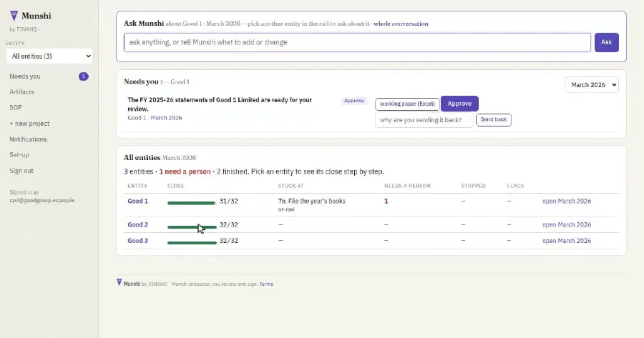Click the 32/32 count for Good 3
This screenshot has height=338, width=644.
pos(228,241)
